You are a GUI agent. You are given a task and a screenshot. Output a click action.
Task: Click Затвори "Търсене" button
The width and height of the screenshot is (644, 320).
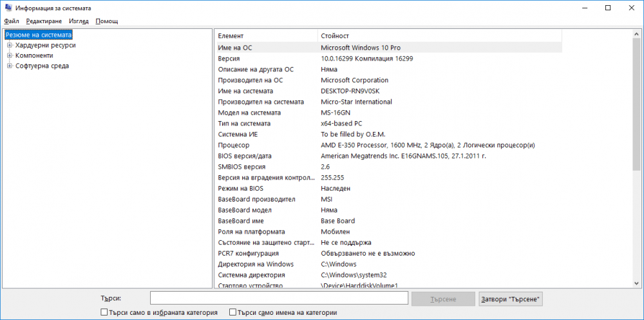511,299
